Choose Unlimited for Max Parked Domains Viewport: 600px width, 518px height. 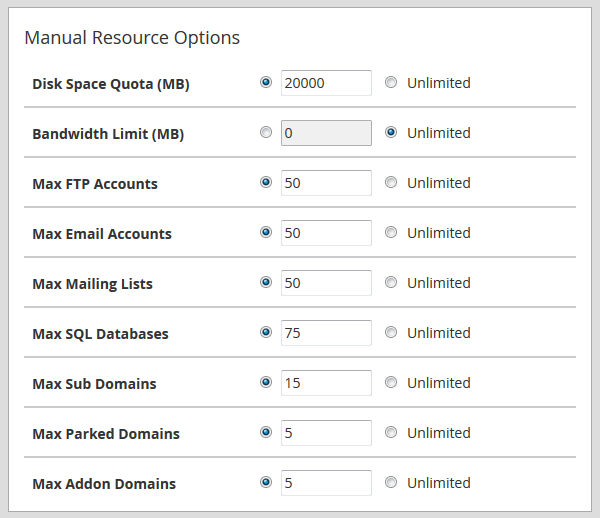point(391,432)
